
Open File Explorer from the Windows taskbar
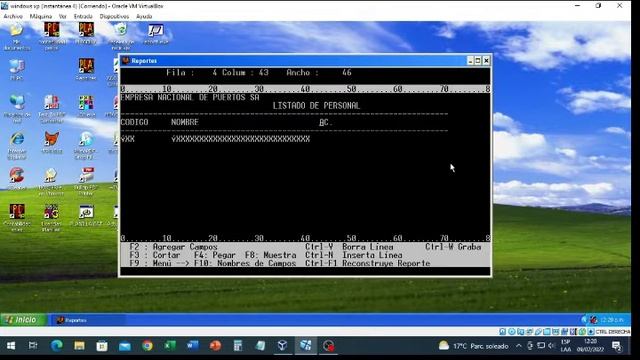tap(79, 346)
